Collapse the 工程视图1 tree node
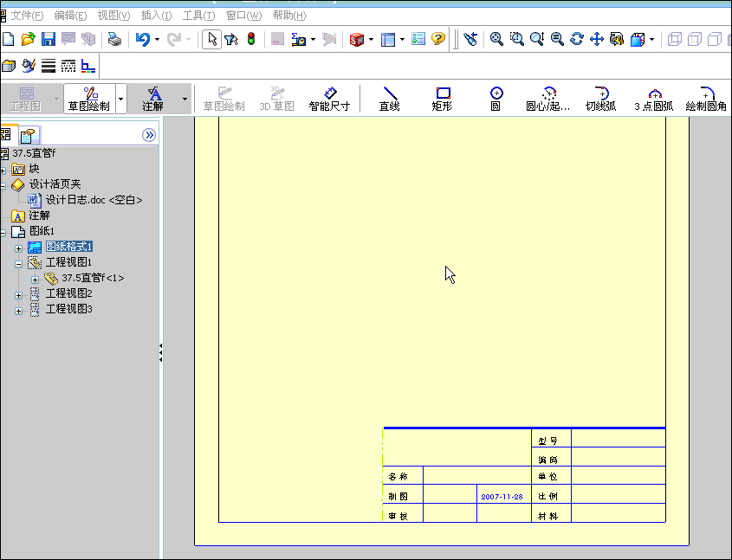The height and width of the screenshot is (560, 732). click(19, 264)
